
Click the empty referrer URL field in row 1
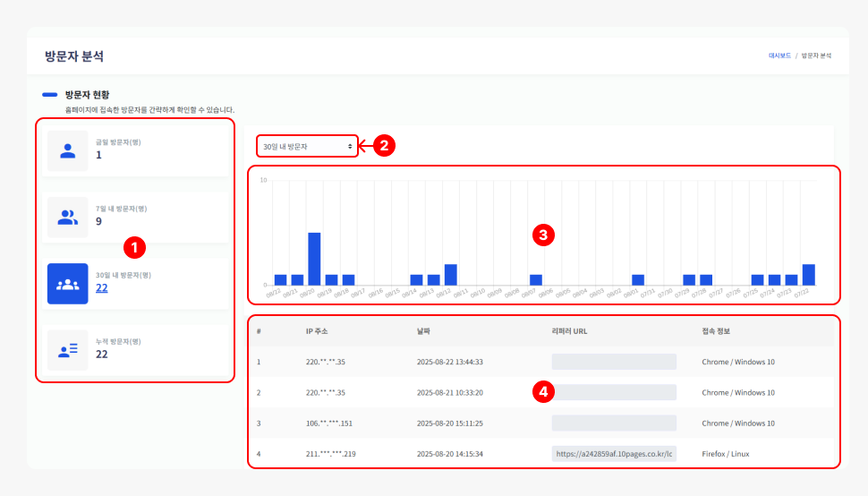[614, 362]
